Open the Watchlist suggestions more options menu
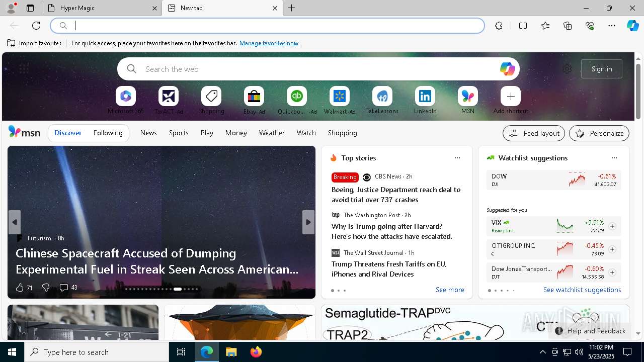 pyautogui.click(x=614, y=158)
